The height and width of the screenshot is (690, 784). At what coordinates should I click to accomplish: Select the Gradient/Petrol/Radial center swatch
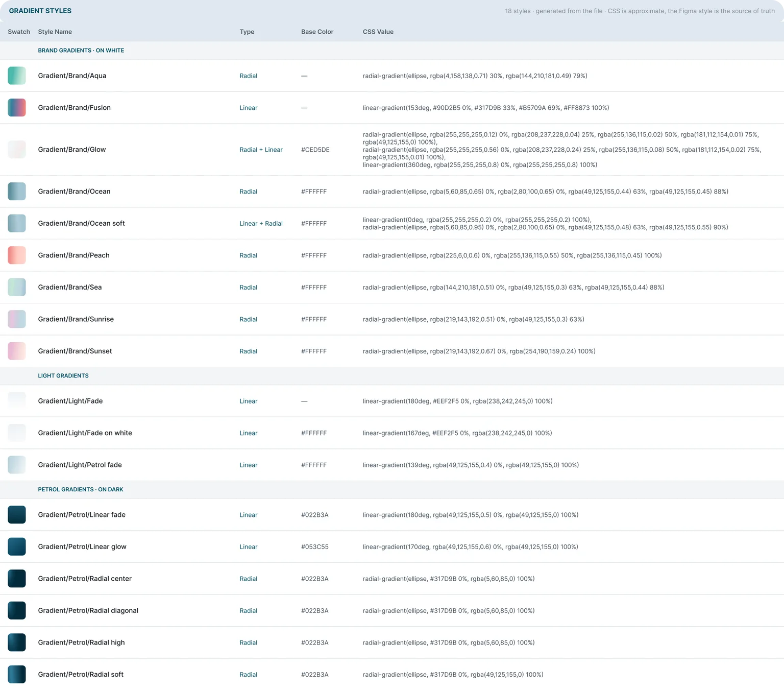pos(17,579)
